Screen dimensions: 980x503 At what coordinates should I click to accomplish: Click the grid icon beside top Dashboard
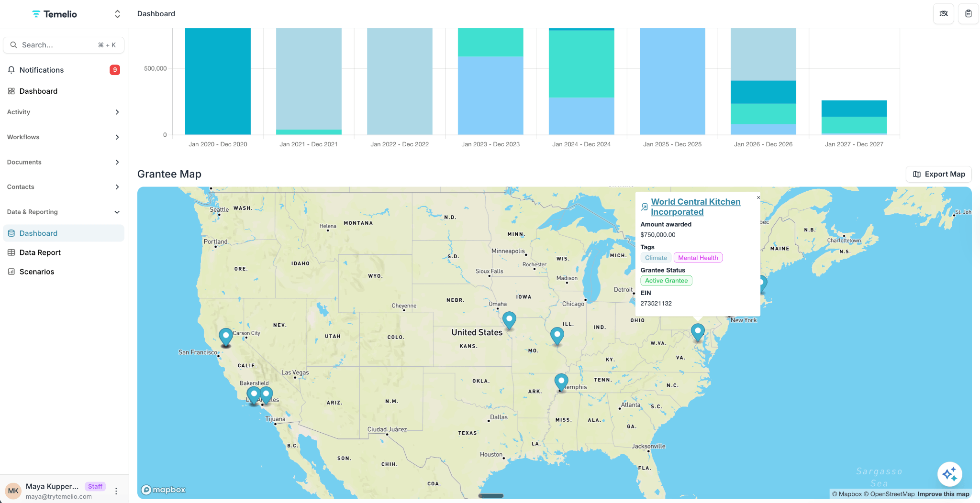[11, 91]
